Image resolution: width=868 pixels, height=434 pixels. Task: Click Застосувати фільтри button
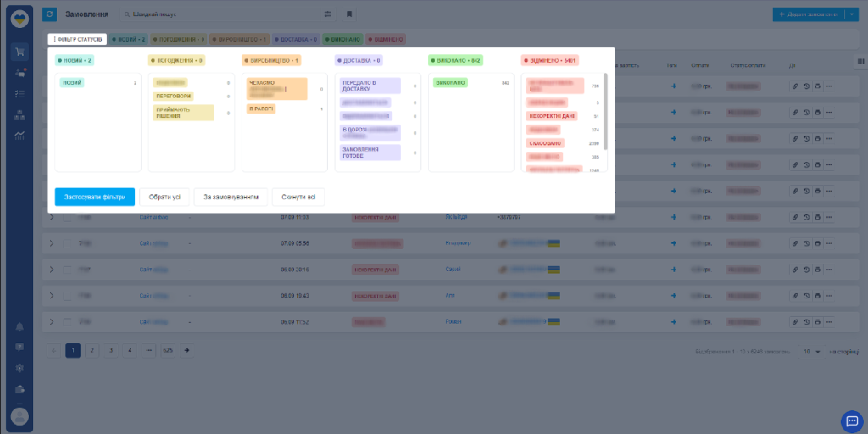(94, 197)
